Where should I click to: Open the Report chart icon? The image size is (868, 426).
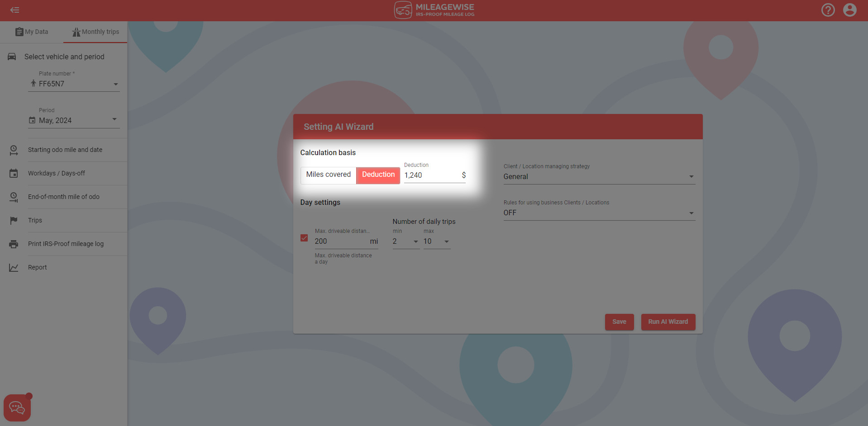13,267
